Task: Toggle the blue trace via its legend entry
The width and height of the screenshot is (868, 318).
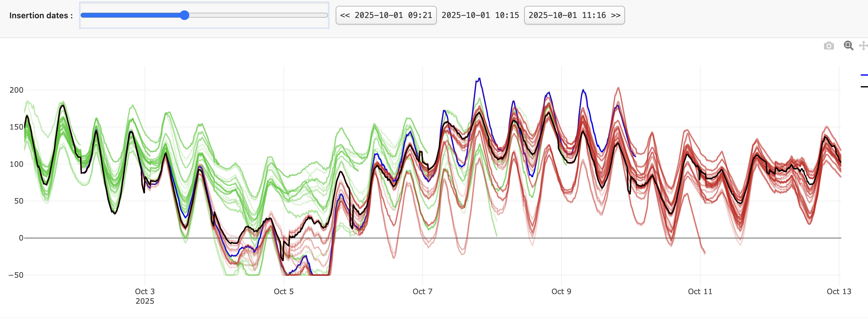Action: (x=864, y=75)
